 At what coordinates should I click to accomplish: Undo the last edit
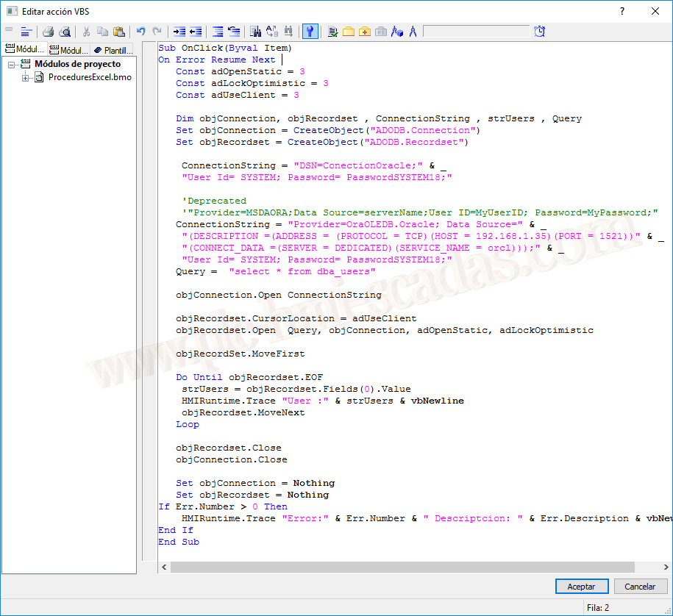click(x=140, y=32)
